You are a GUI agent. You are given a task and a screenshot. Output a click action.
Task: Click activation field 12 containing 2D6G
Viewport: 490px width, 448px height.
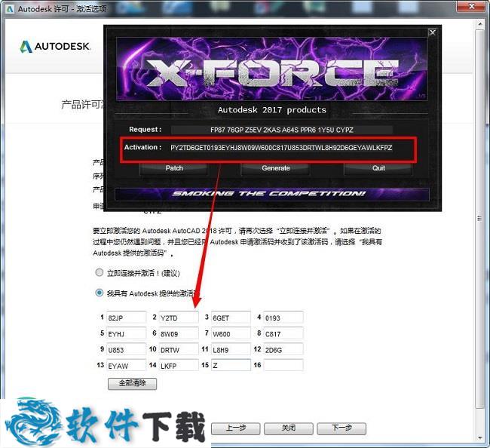pyautogui.click(x=283, y=349)
